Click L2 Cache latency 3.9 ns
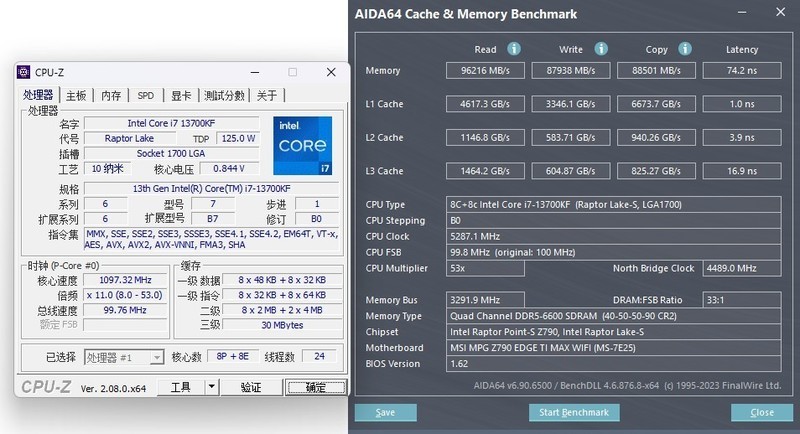Image resolution: width=800 pixels, height=434 pixels. click(x=742, y=138)
